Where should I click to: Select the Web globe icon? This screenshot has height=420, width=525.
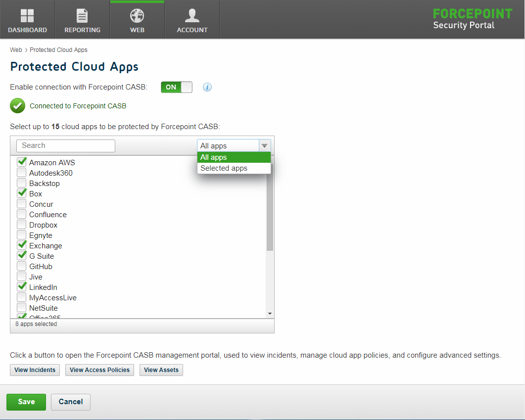tap(137, 16)
